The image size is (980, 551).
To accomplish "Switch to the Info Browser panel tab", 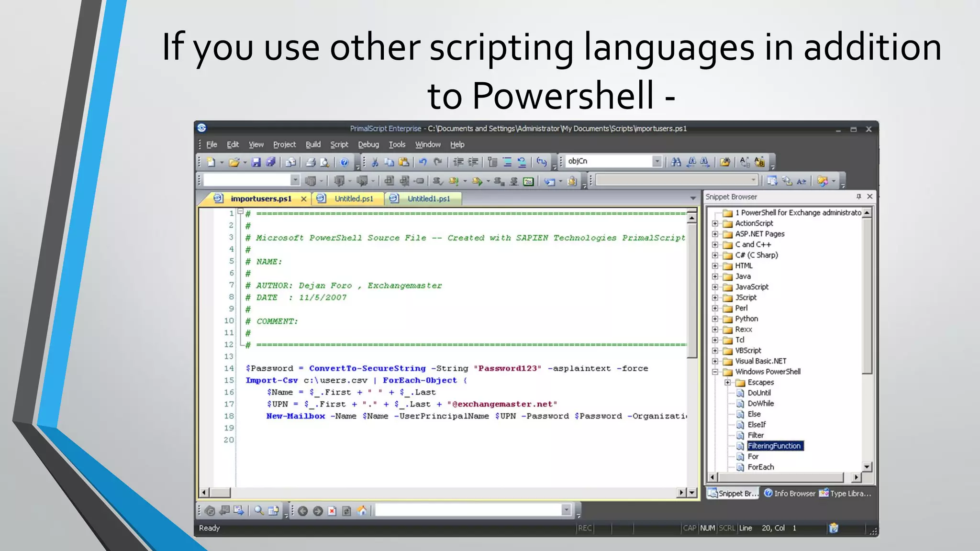I will [x=790, y=493].
